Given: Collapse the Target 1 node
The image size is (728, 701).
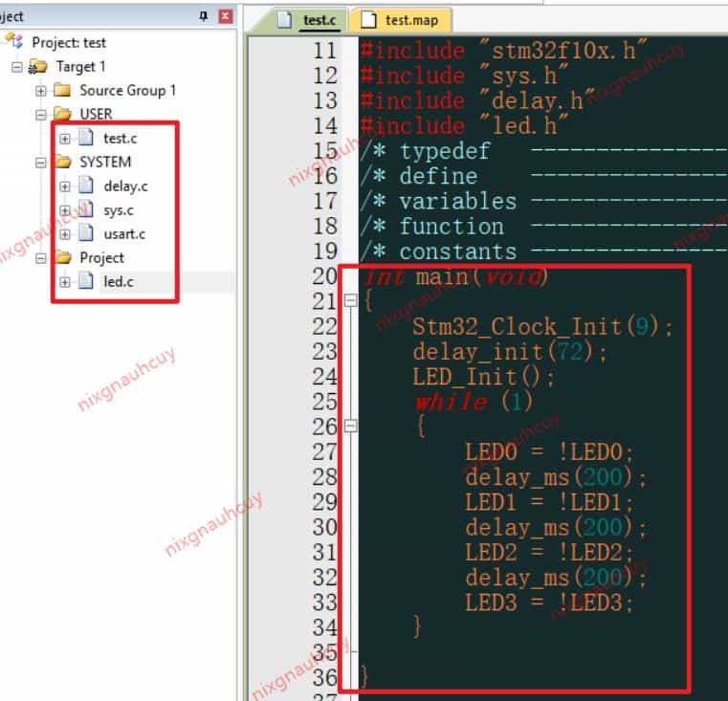Looking at the screenshot, I should pyautogui.click(x=16, y=67).
